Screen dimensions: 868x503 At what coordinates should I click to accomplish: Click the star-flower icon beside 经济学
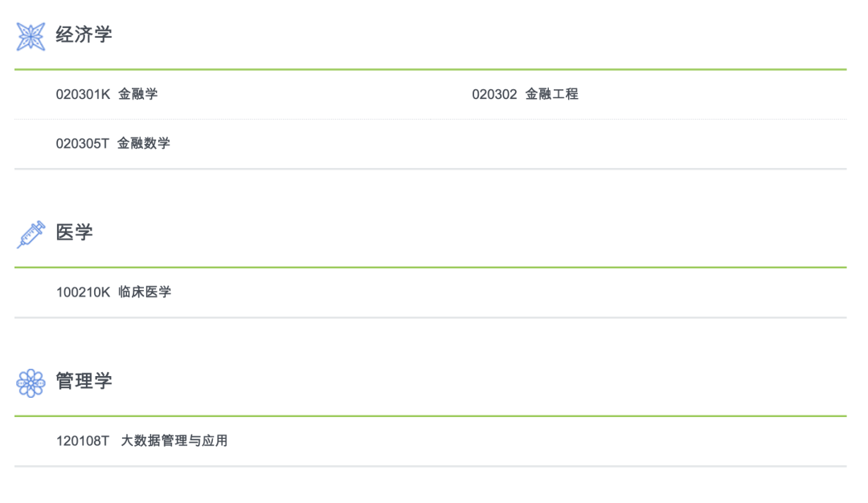click(31, 36)
